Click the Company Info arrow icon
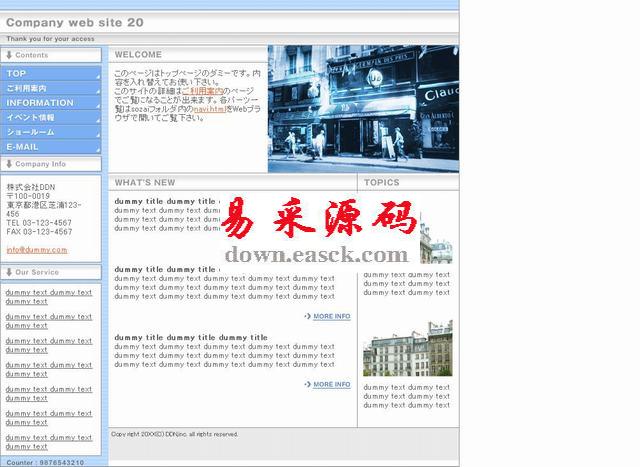640x467 pixels. tap(9, 164)
